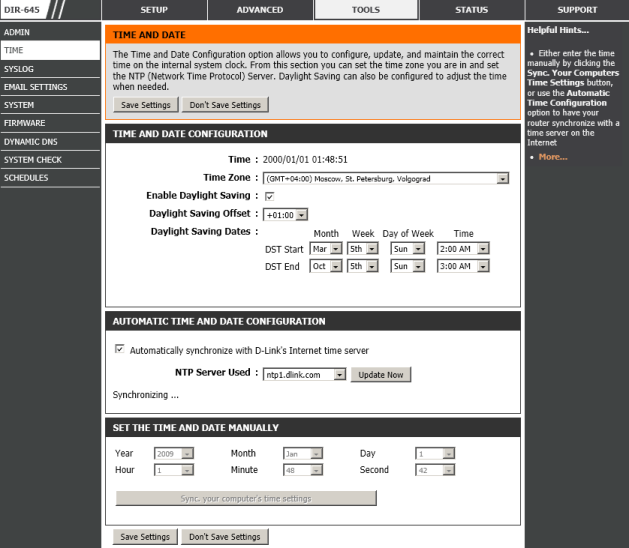This screenshot has width=629, height=548.
Task: Open EMAIL SETTINGS in the sidebar
Action: click(50, 87)
